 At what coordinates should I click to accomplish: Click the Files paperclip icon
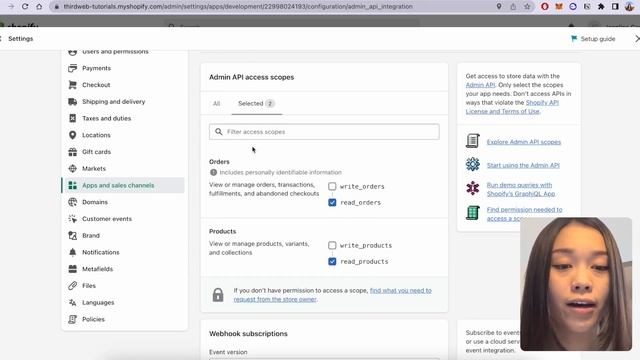73,286
